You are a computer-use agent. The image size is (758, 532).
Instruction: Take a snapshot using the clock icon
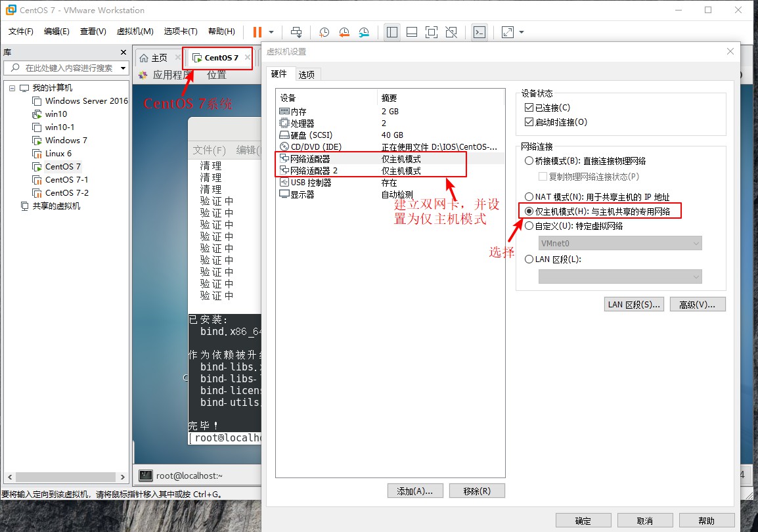324,32
